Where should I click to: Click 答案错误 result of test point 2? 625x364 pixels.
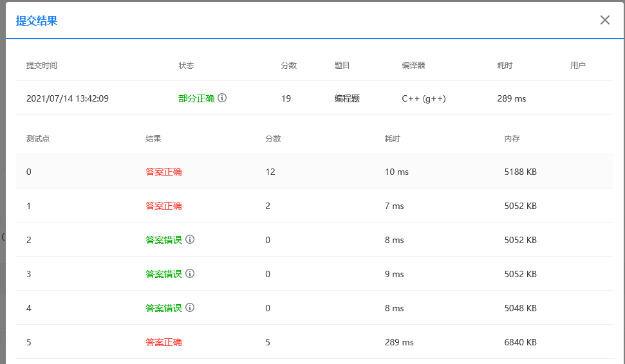[163, 240]
